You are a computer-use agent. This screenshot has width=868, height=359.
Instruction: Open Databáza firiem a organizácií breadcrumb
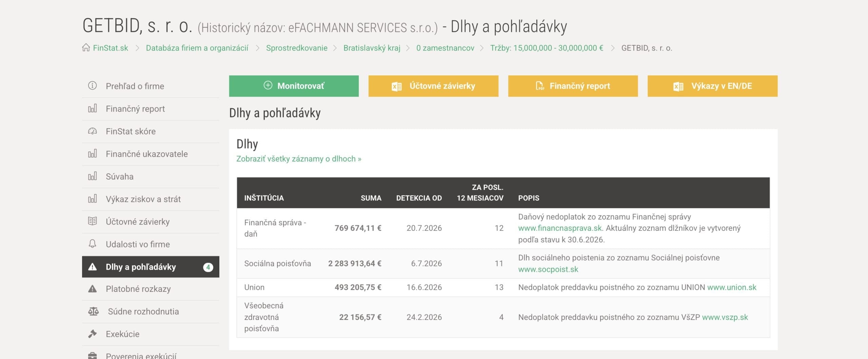point(197,48)
